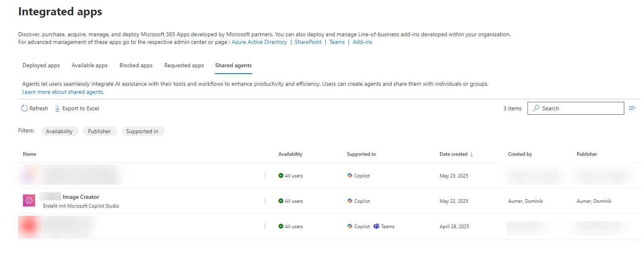Open the Image Creator agent name
Image resolution: width=644 pixels, height=264 pixels.
pyautogui.click(x=81, y=197)
